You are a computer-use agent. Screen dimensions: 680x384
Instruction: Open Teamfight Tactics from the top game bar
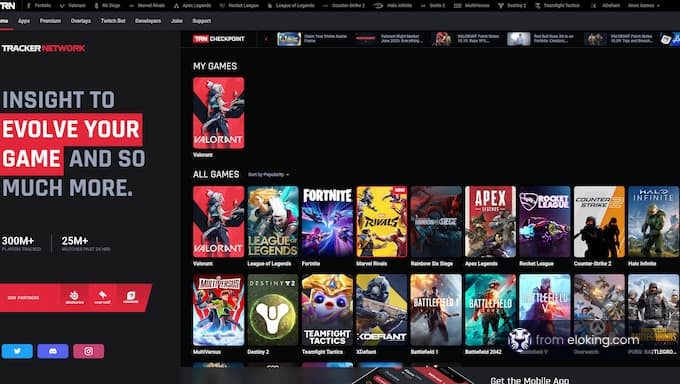pyautogui.click(x=559, y=6)
